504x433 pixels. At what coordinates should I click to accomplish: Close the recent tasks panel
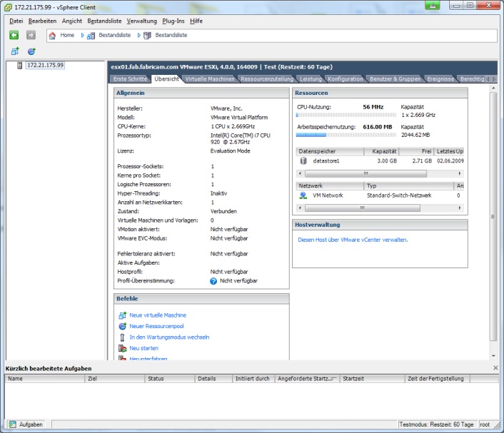[495, 367]
